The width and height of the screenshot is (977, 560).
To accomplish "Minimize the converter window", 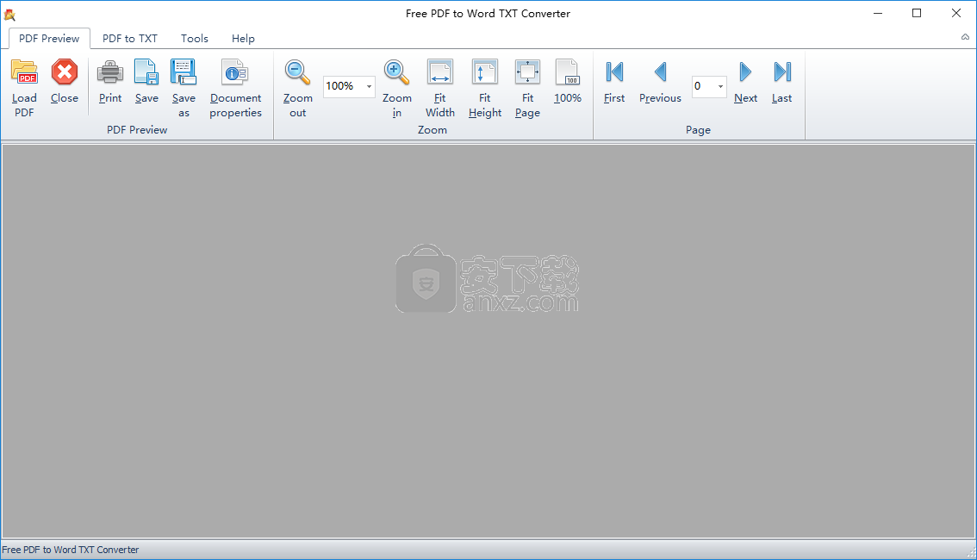I will click(878, 13).
